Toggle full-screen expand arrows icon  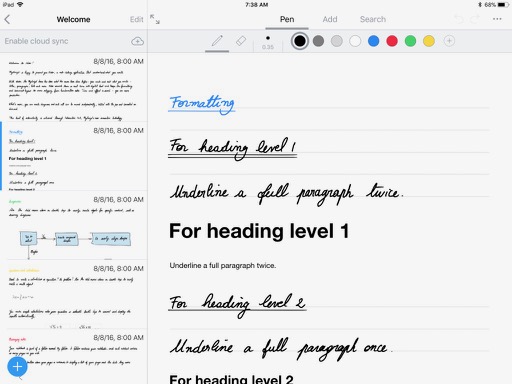[155, 19]
